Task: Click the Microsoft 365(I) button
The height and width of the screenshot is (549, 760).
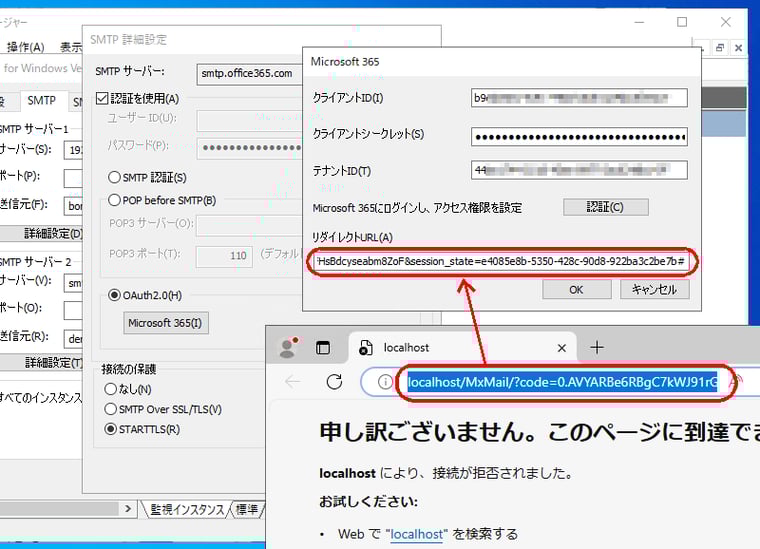Action: pos(166,323)
